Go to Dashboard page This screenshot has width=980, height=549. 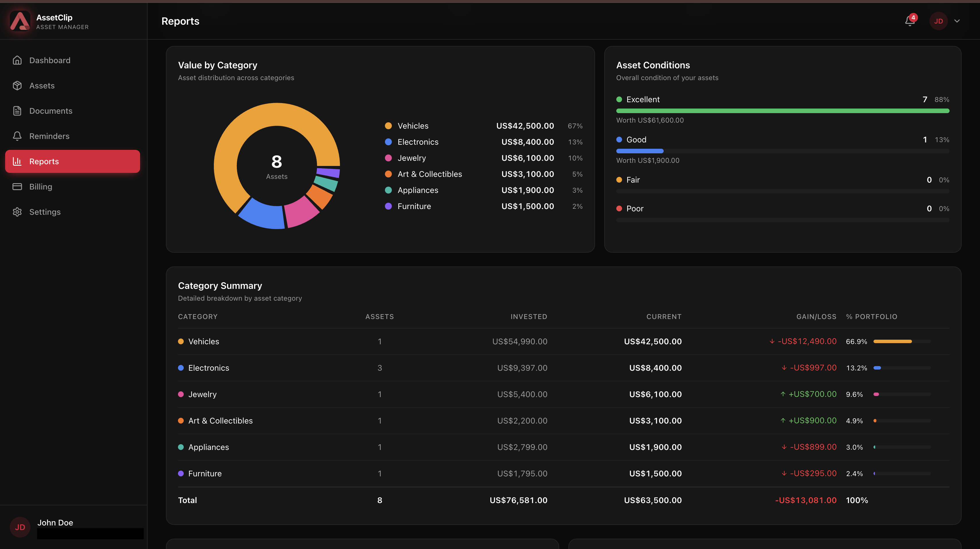[73, 60]
